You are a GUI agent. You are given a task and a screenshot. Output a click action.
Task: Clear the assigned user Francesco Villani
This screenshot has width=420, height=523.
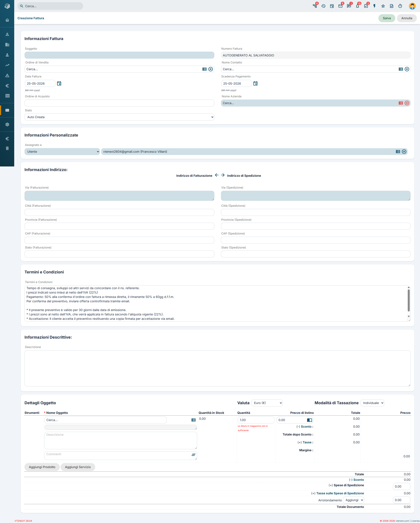404,152
